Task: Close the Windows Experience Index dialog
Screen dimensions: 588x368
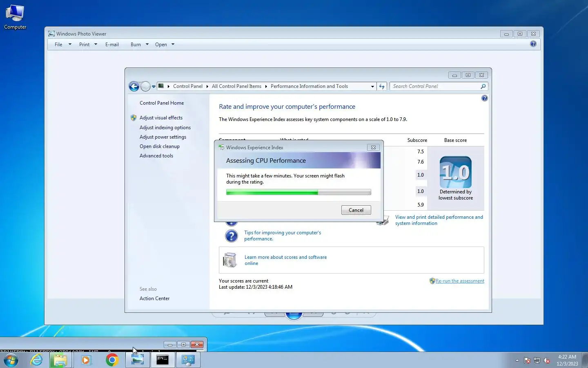Action: pyautogui.click(x=373, y=148)
